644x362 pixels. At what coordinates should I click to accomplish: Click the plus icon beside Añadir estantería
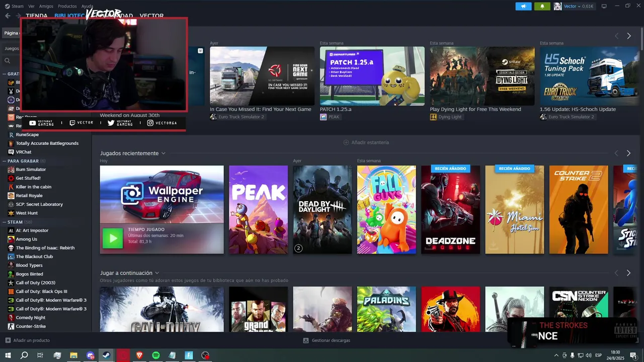(x=346, y=142)
